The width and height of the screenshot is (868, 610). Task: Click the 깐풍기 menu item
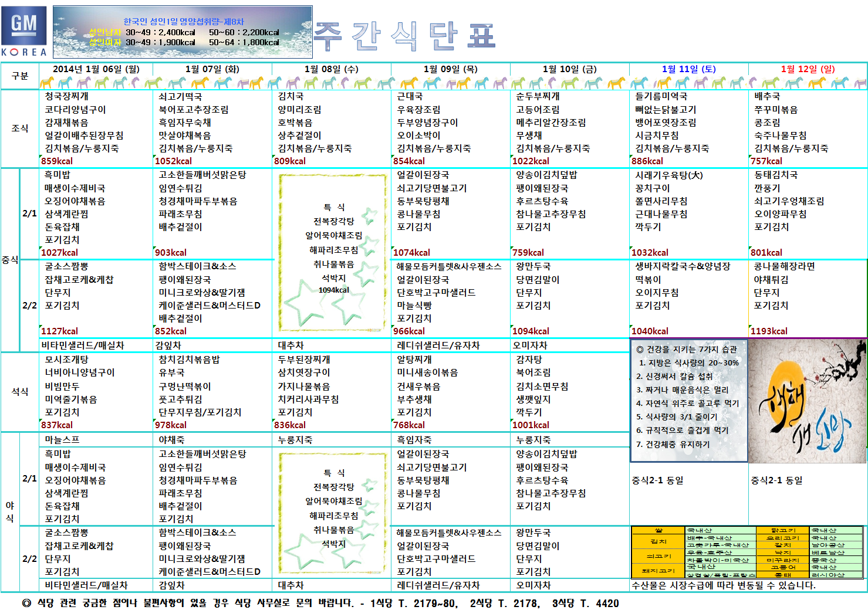click(768, 188)
